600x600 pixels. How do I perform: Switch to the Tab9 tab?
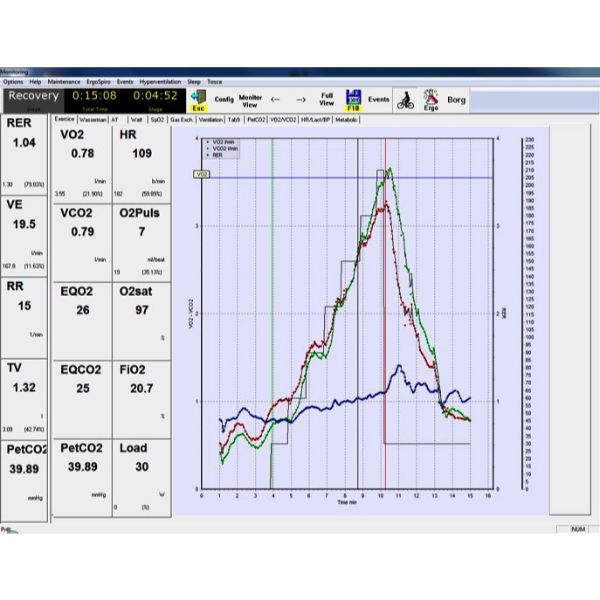(234, 120)
